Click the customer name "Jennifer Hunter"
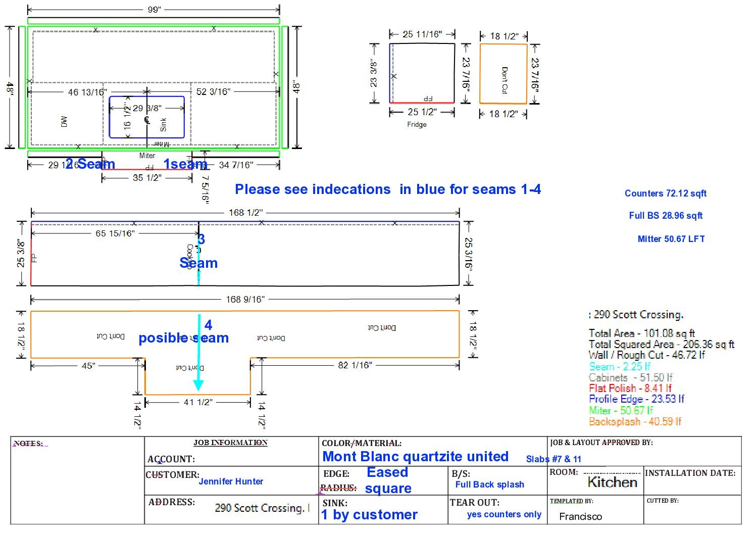 [231, 481]
